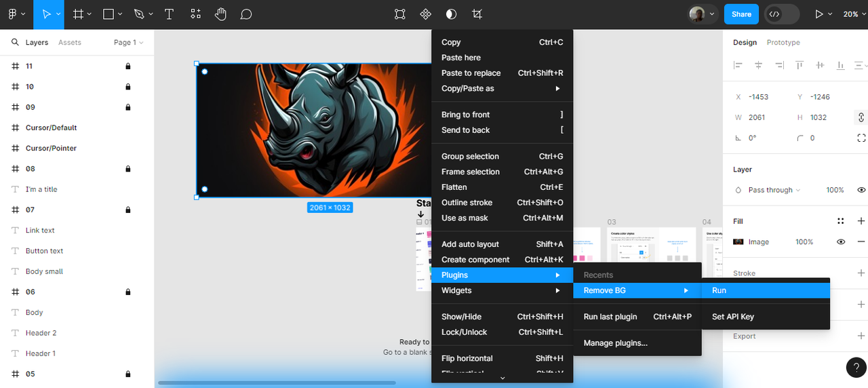Open the Page 1 pages dropdown
Viewport: 868px width, 388px height.
pos(129,42)
